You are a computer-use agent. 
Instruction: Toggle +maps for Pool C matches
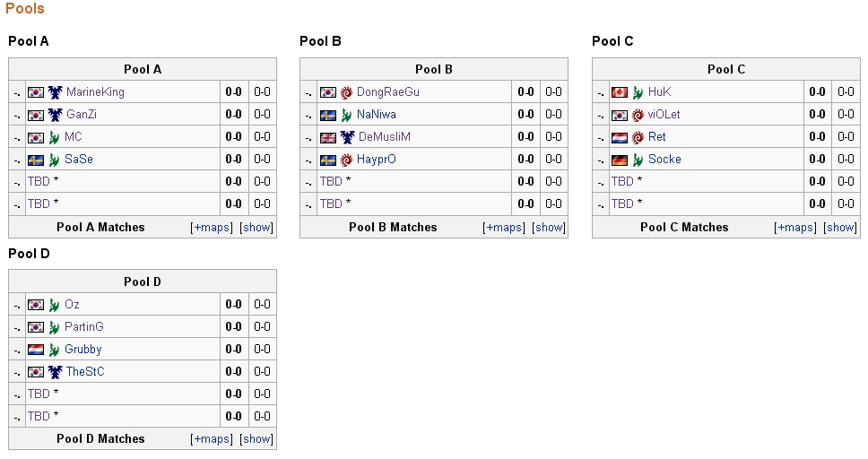click(x=796, y=228)
